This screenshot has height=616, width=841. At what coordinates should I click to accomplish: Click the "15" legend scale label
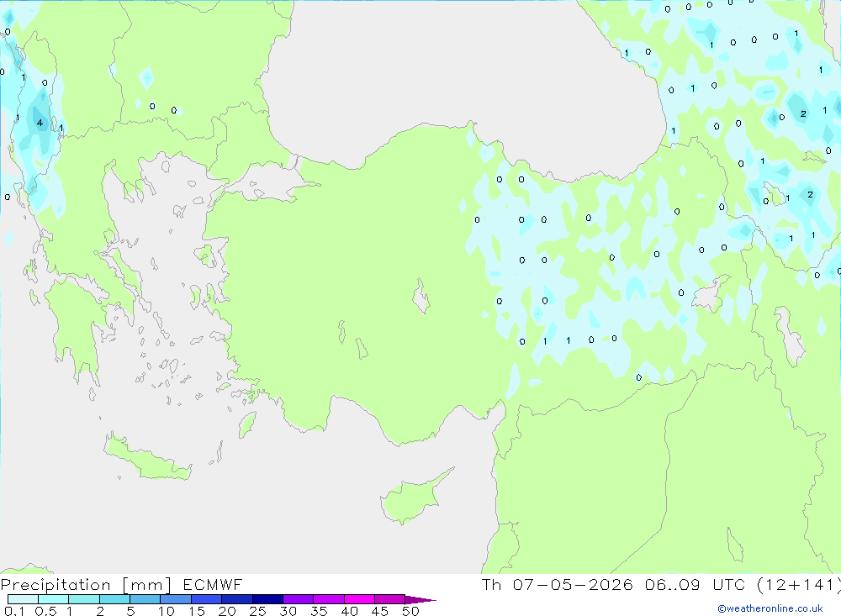click(197, 611)
